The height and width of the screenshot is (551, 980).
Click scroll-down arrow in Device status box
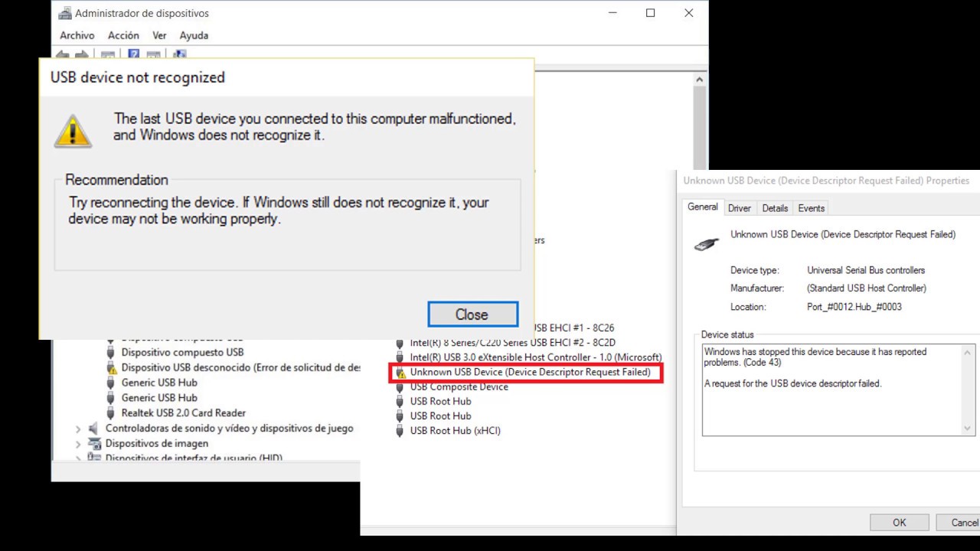coord(969,429)
